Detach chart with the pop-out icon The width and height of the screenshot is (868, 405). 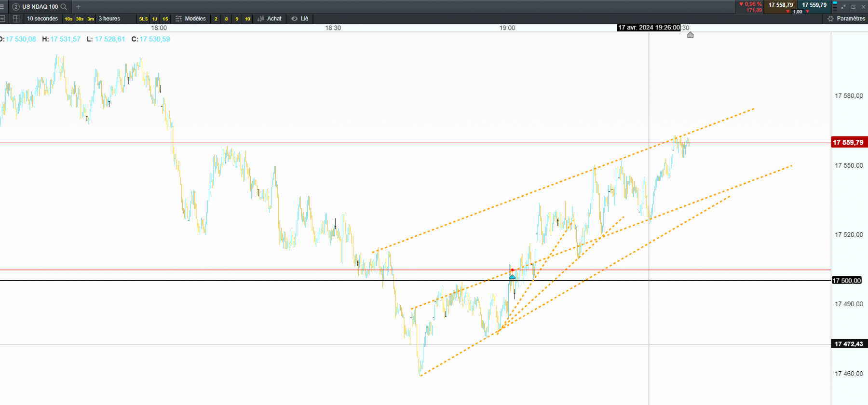(x=854, y=7)
